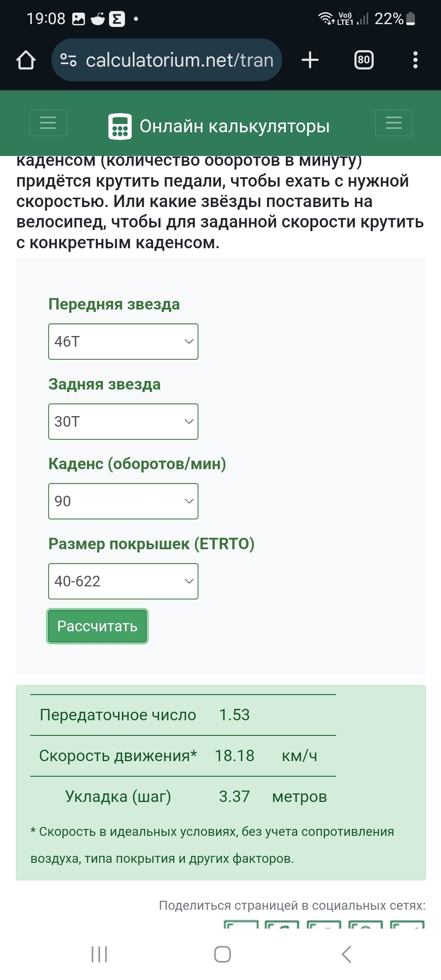Expand the Задняя звезда 30T dropdown
441x980 pixels.
pos(123,421)
